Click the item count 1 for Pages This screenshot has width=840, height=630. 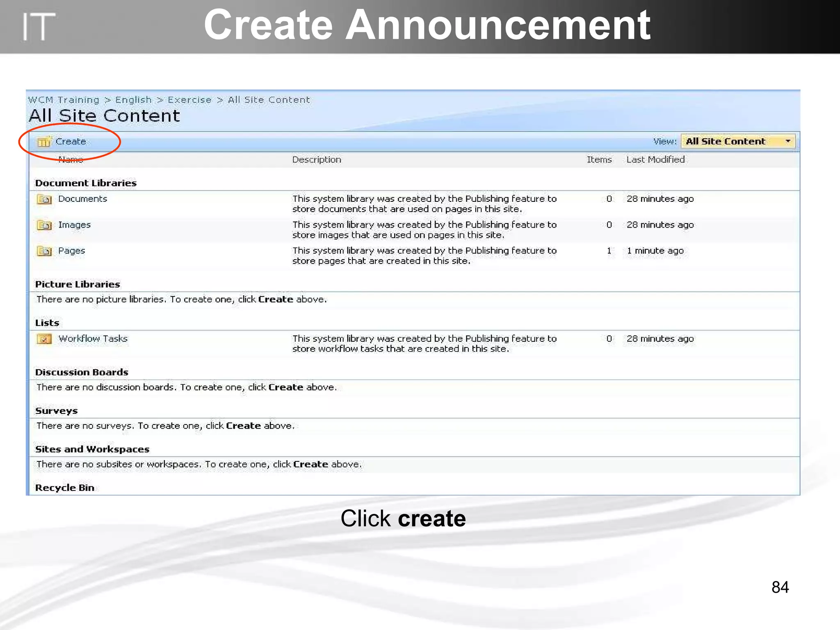click(x=609, y=251)
